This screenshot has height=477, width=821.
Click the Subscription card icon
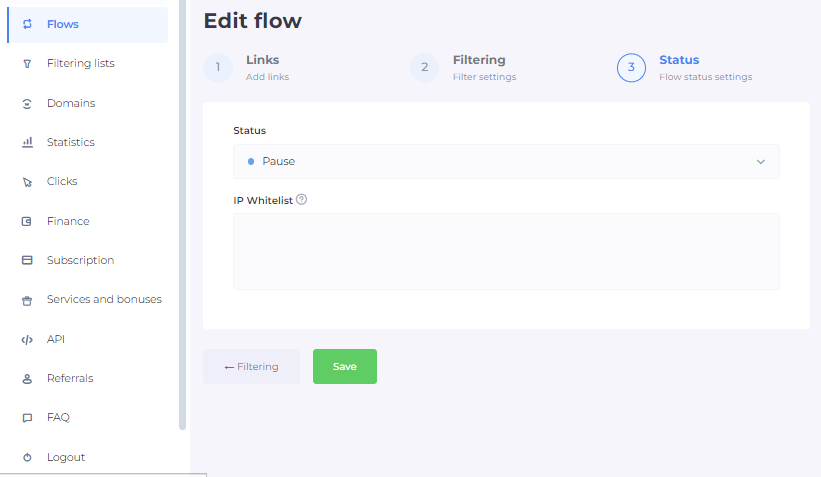tap(27, 261)
